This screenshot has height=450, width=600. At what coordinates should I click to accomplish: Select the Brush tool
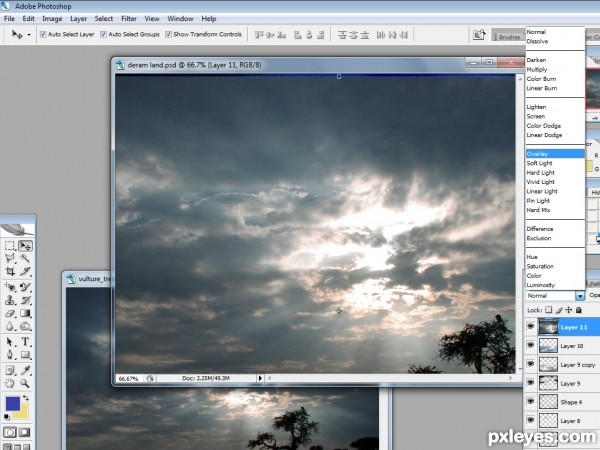point(25,287)
